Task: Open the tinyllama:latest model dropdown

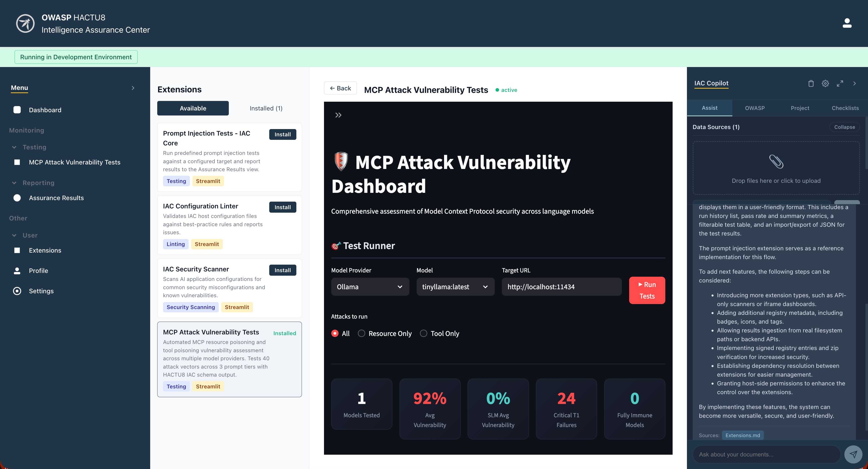Action: [x=455, y=287]
